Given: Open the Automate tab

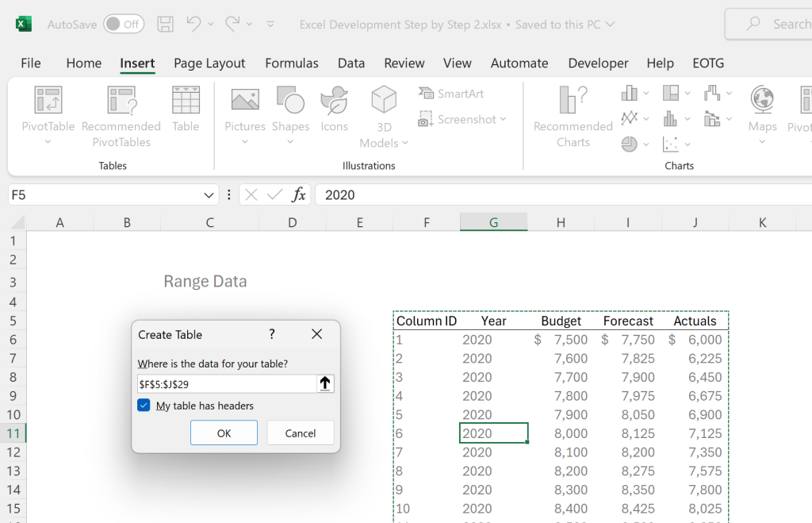Looking at the screenshot, I should pyautogui.click(x=519, y=63).
